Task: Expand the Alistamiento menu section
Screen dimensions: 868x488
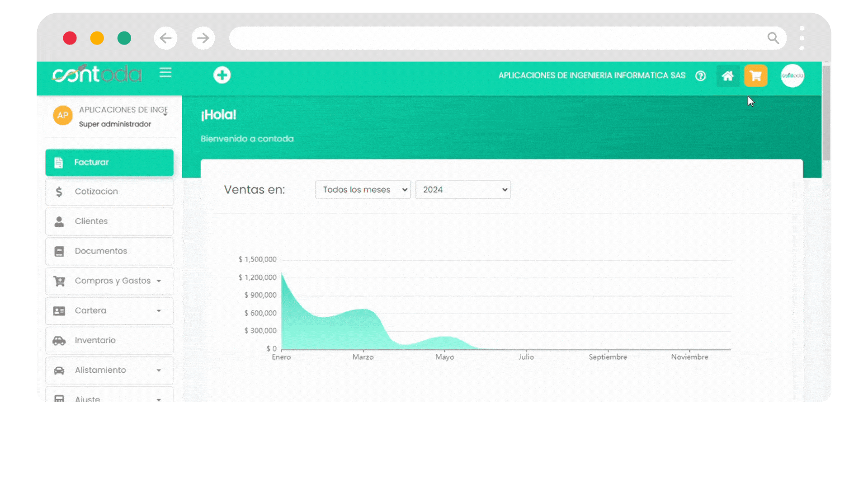Action: coord(109,371)
